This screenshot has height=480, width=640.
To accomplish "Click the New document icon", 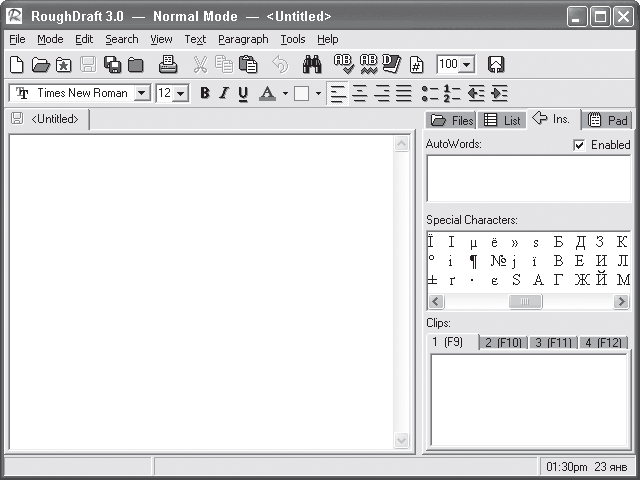I will pyautogui.click(x=16, y=64).
